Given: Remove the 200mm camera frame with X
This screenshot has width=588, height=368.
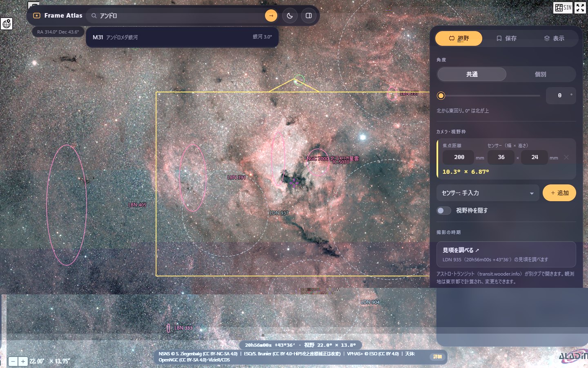Looking at the screenshot, I should [x=566, y=157].
